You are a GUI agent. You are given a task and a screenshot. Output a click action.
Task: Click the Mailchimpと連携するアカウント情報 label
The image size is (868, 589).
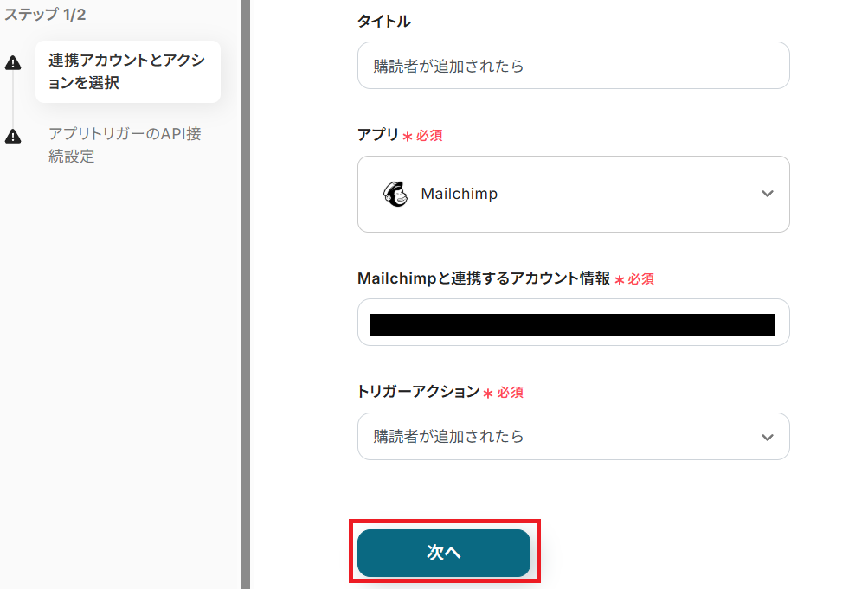click(483, 278)
